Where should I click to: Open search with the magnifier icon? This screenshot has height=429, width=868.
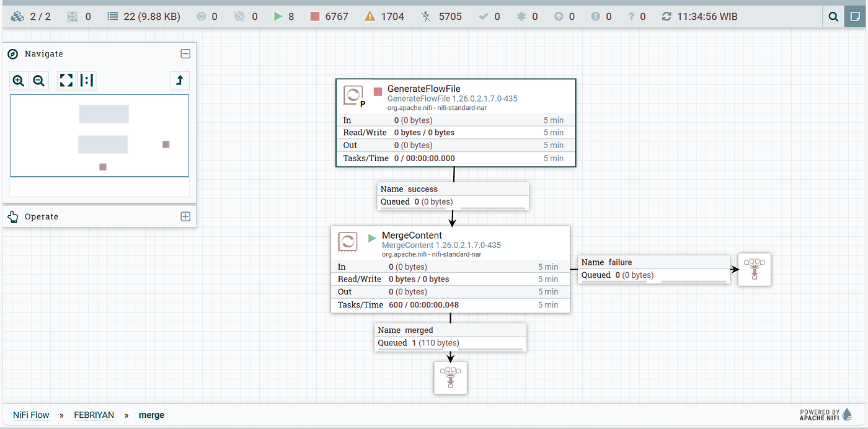pos(834,17)
